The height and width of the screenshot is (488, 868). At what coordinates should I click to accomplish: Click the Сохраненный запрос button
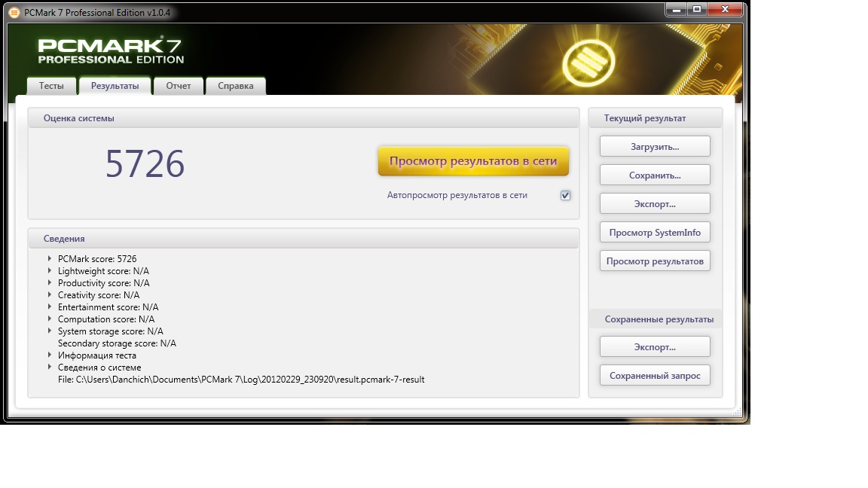coord(655,376)
